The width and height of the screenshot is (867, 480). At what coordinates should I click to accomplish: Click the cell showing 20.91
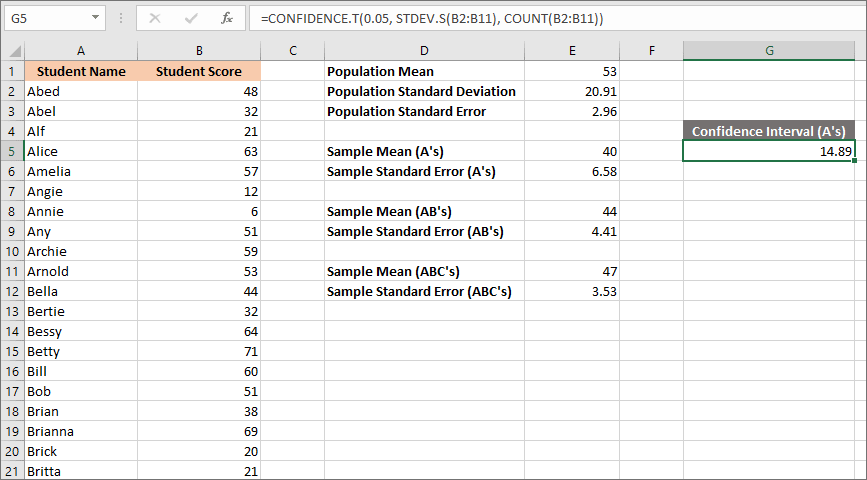click(574, 91)
